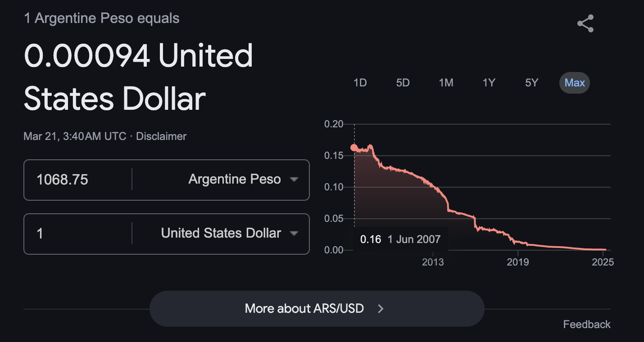Switch chart to 1Y range

[x=489, y=83]
